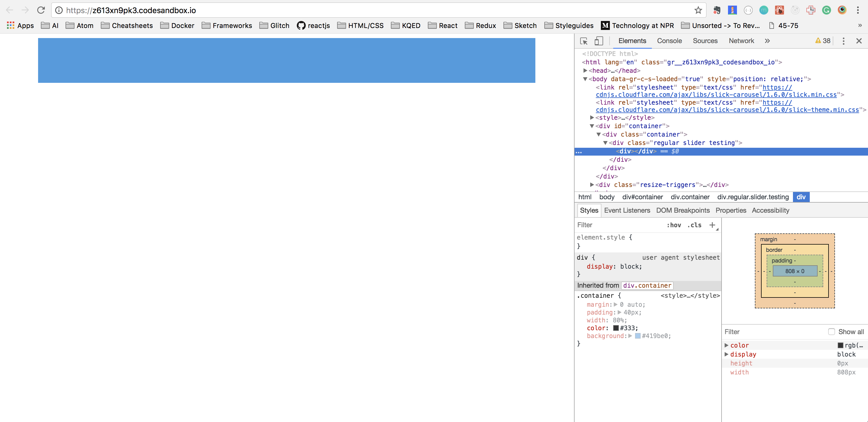Image resolution: width=868 pixels, height=422 pixels.
Task: Toggle the :hov pseudo-class pane
Action: click(674, 225)
